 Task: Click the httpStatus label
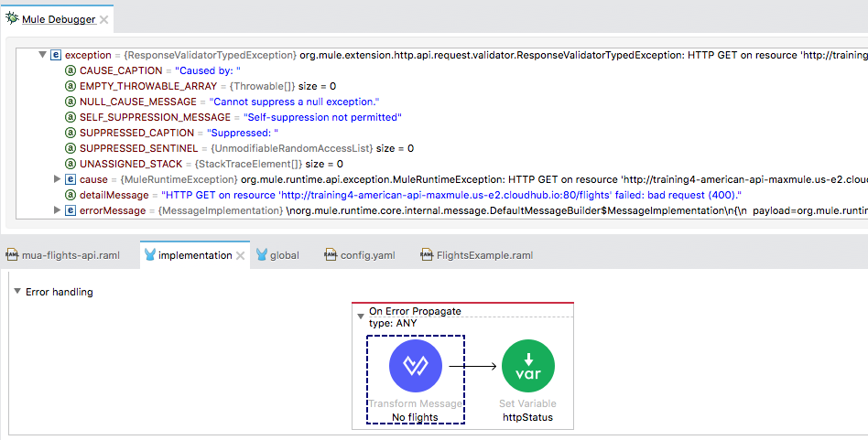(x=528, y=417)
